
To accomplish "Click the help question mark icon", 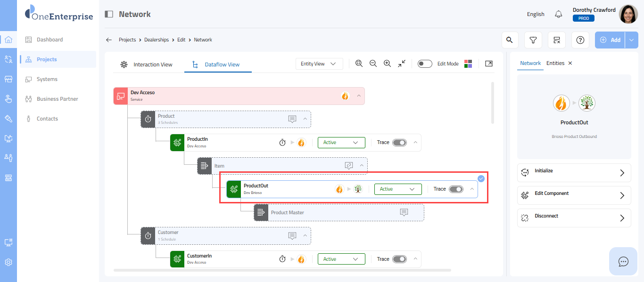I will [580, 40].
